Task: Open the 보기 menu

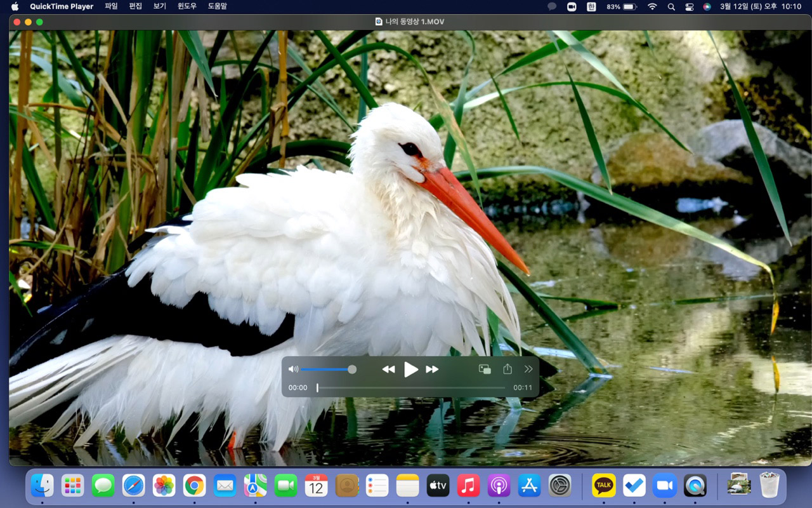Action: click(x=159, y=6)
